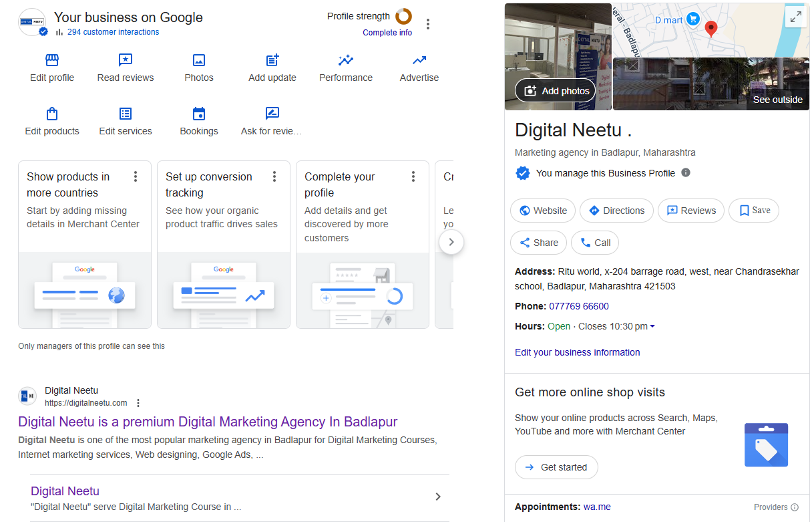Image resolution: width=812 pixels, height=522 pixels.
Task: Expand business hours dropdown
Action: [x=652, y=326]
